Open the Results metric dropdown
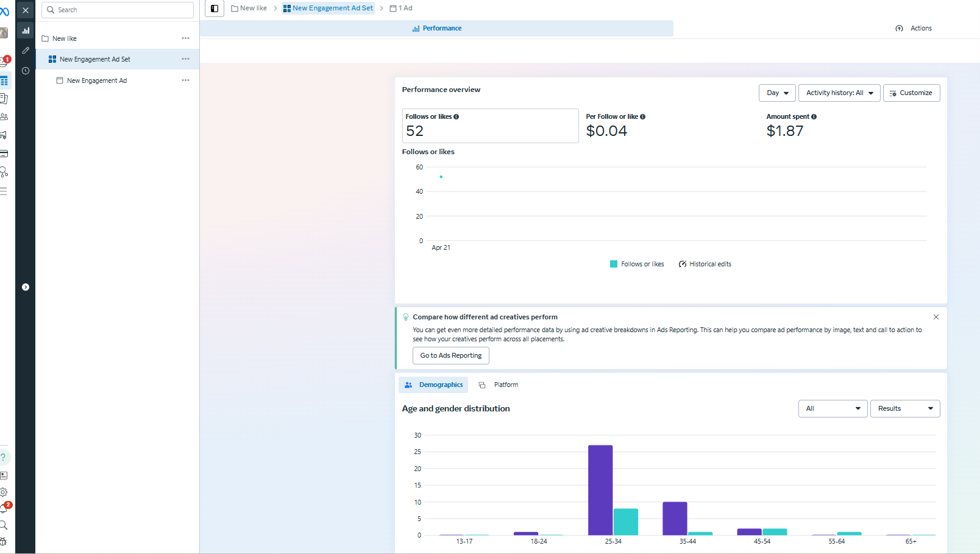Viewport: 980px width, 554px height. point(904,408)
